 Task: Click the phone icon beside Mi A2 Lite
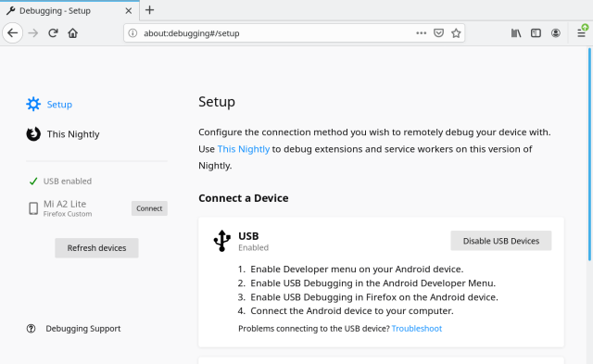click(x=33, y=208)
